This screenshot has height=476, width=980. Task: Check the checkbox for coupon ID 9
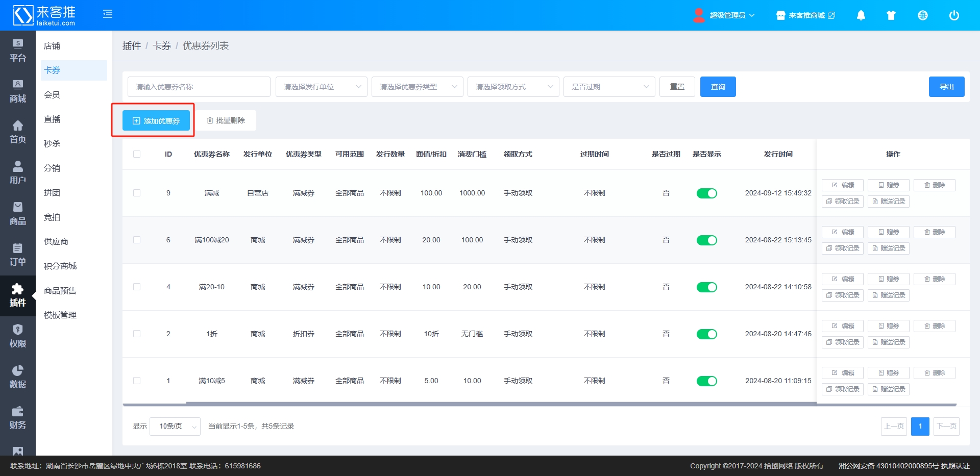point(137,193)
